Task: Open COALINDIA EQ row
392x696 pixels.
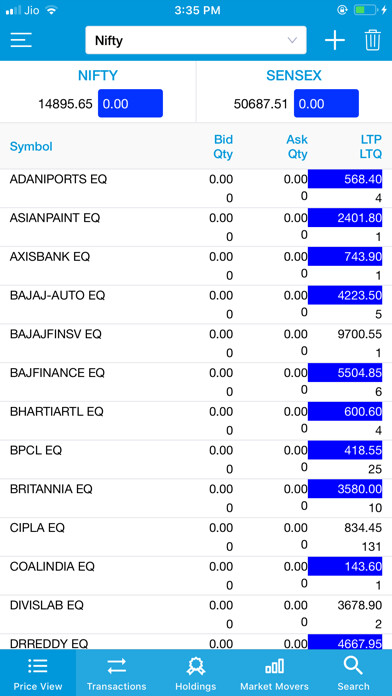Action: (x=196, y=576)
